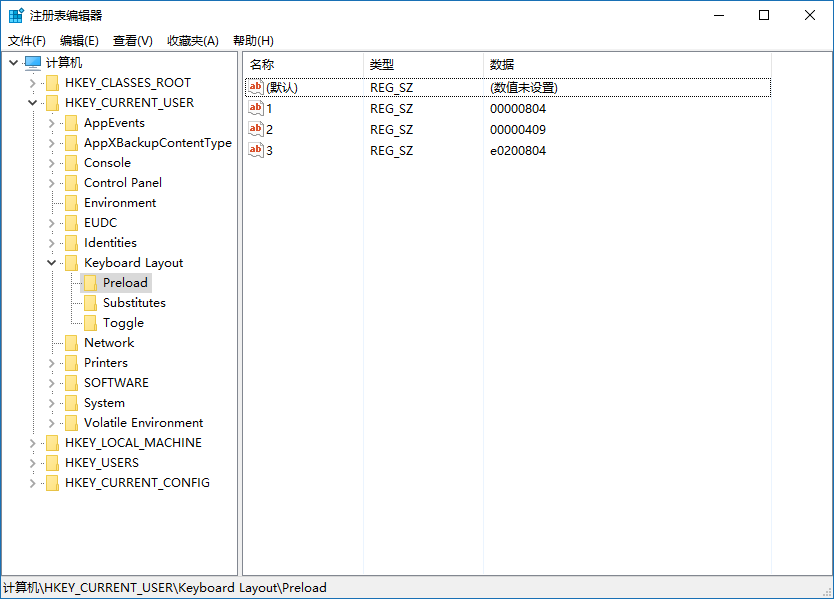Screen dimensions: 834x599
Task: Expand the AppEvents key
Action: point(52,123)
